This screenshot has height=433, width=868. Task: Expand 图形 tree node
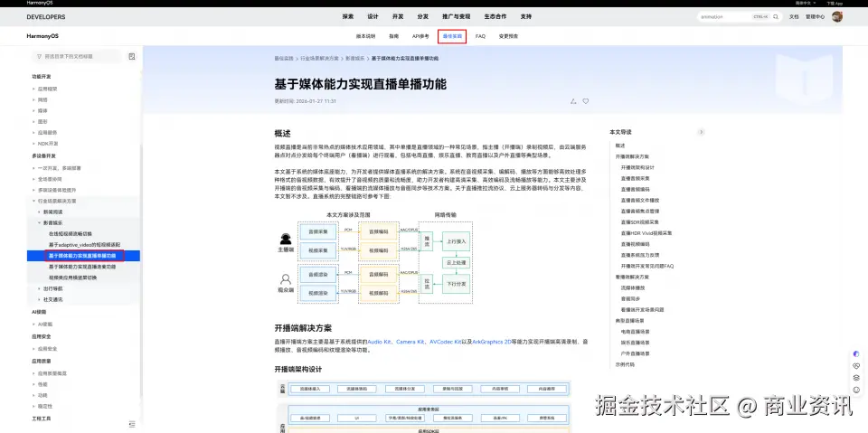[33, 121]
